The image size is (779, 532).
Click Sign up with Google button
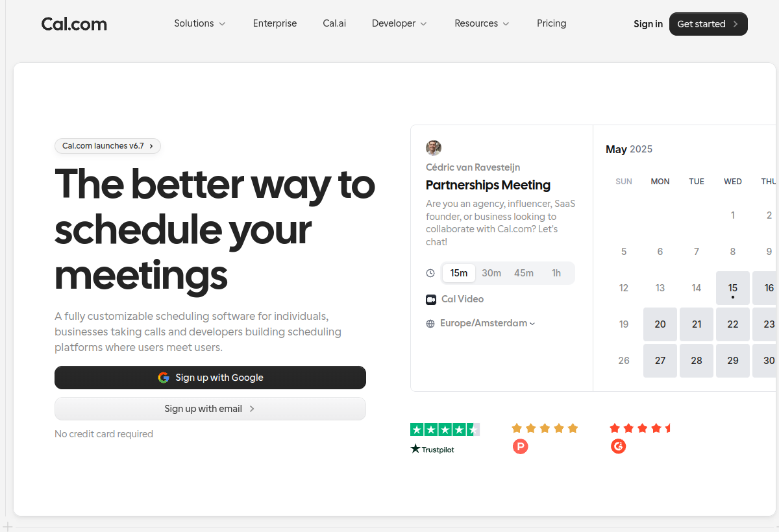pos(210,378)
